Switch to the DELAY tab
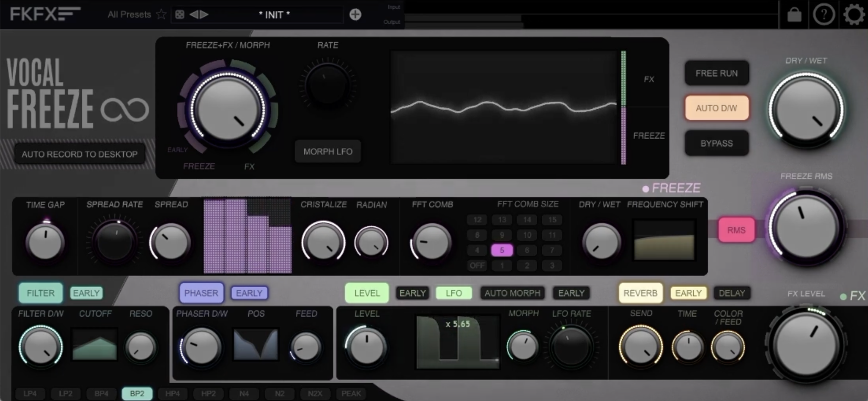This screenshot has width=868, height=401. pos(732,293)
